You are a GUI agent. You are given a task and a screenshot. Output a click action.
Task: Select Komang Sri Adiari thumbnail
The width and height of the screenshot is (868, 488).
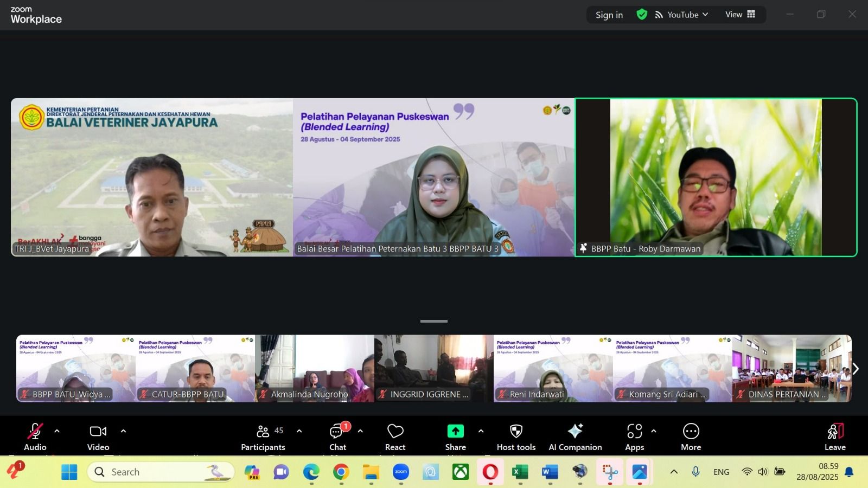click(x=673, y=368)
